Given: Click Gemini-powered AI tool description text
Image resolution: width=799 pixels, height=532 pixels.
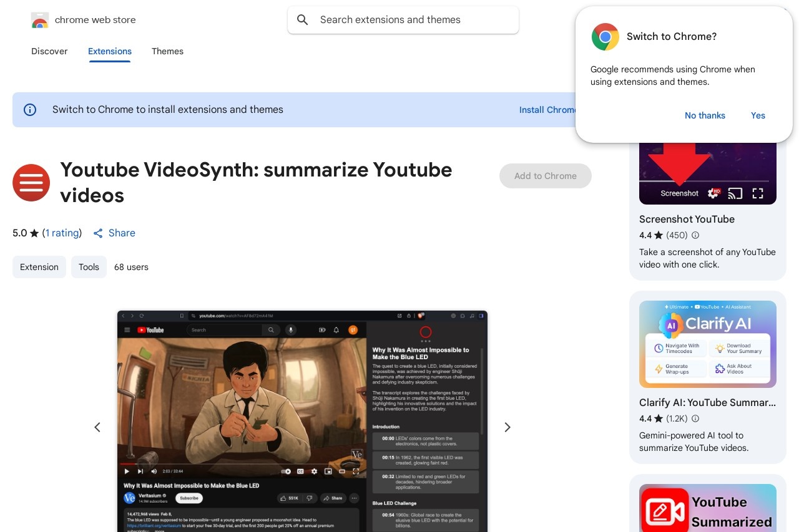Looking at the screenshot, I should [x=694, y=442].
